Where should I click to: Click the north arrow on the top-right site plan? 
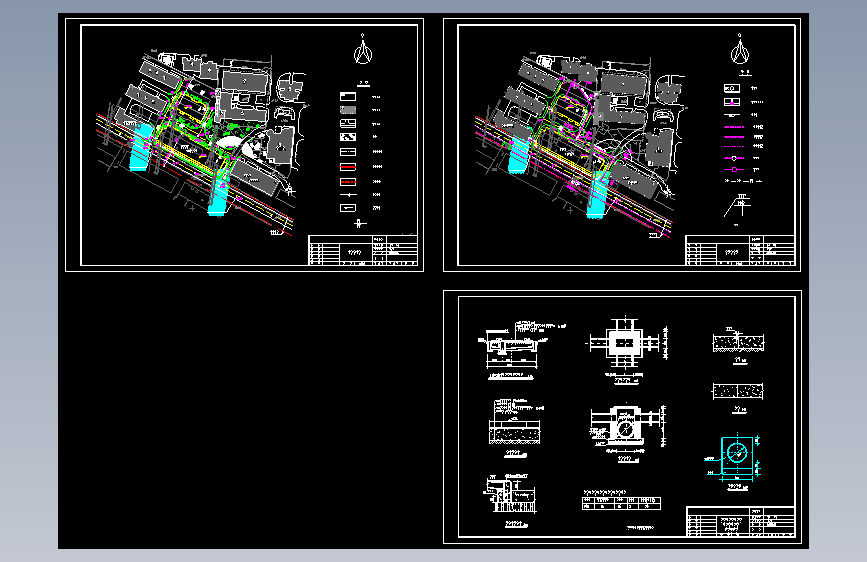pos(740,49)
